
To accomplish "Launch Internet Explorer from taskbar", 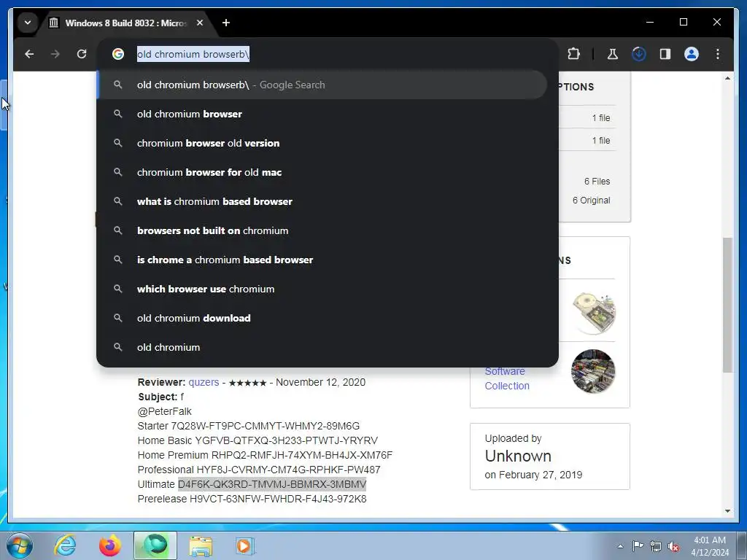I will coord(65,545).
